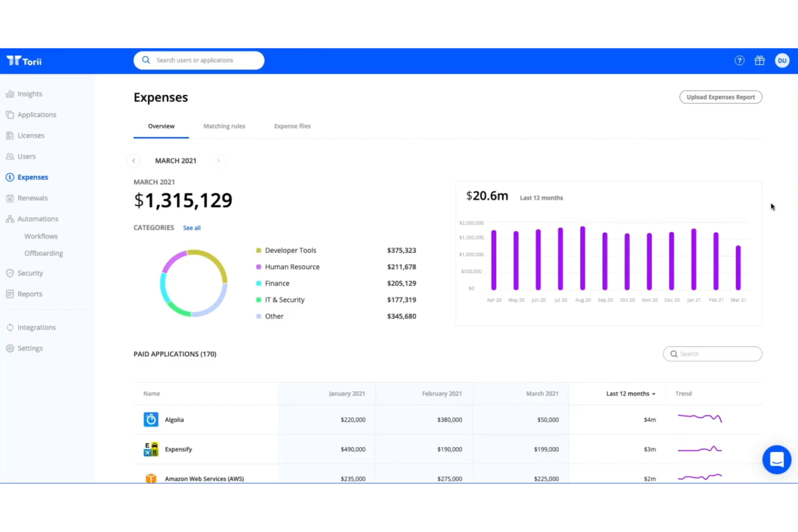Open the Last 12 months sort dropdown

coord(630,393)
